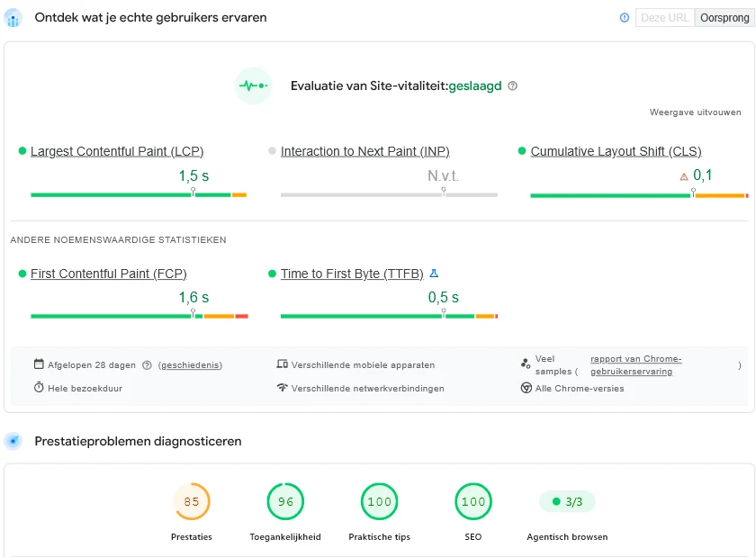Open the geschiedenis link
This screenshot has width=756, height=557.
coord(190,365)
